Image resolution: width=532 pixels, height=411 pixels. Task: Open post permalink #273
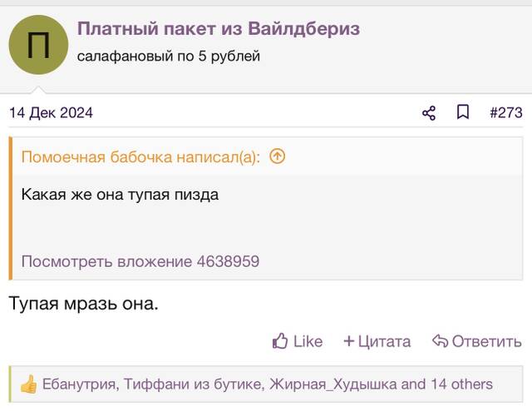(x=506, y=113)
